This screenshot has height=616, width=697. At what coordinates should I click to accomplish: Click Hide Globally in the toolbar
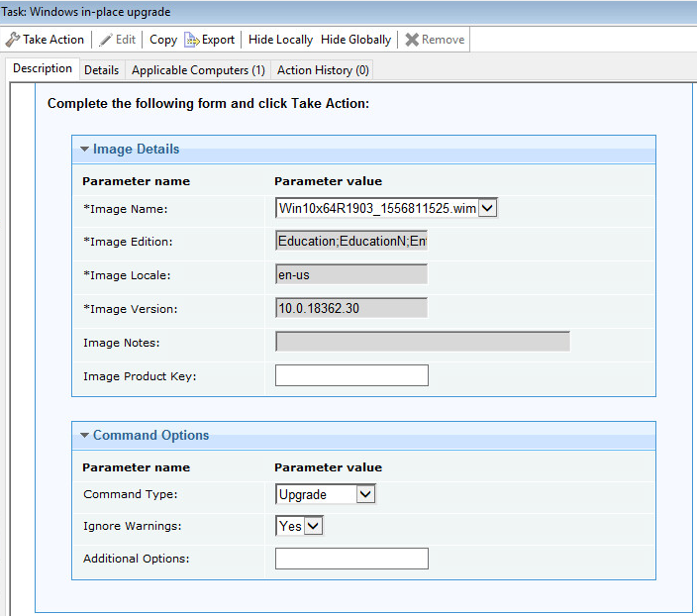(355, 40)
